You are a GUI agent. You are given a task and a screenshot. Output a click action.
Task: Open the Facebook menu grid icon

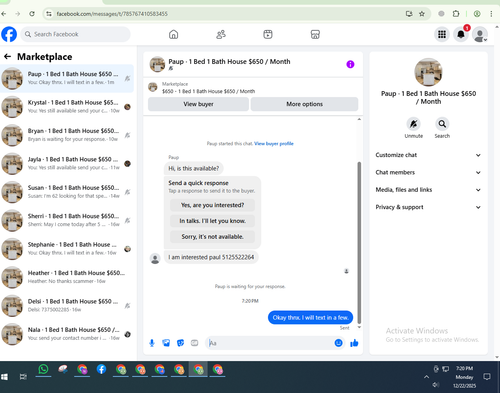click(x=442, y=34)
